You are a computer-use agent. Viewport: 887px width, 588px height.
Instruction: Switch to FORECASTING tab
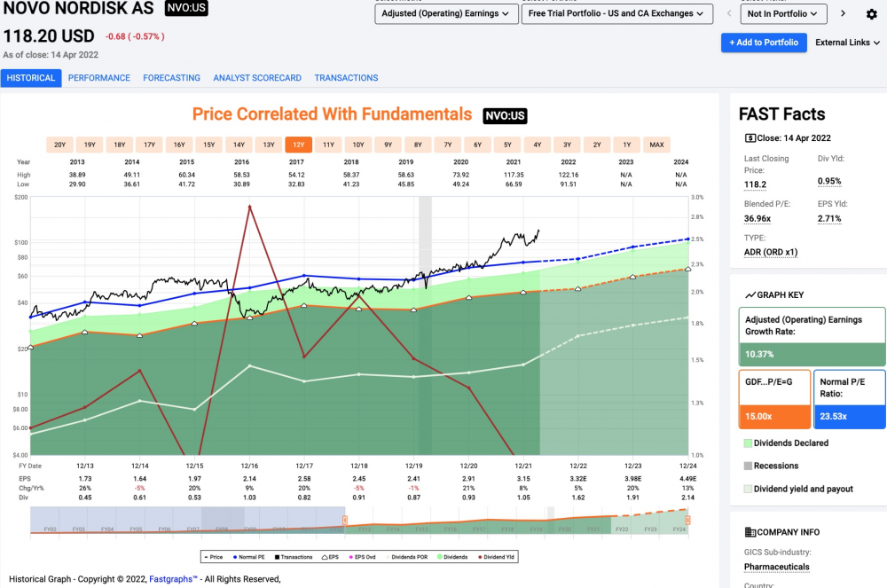click(171, 78)
